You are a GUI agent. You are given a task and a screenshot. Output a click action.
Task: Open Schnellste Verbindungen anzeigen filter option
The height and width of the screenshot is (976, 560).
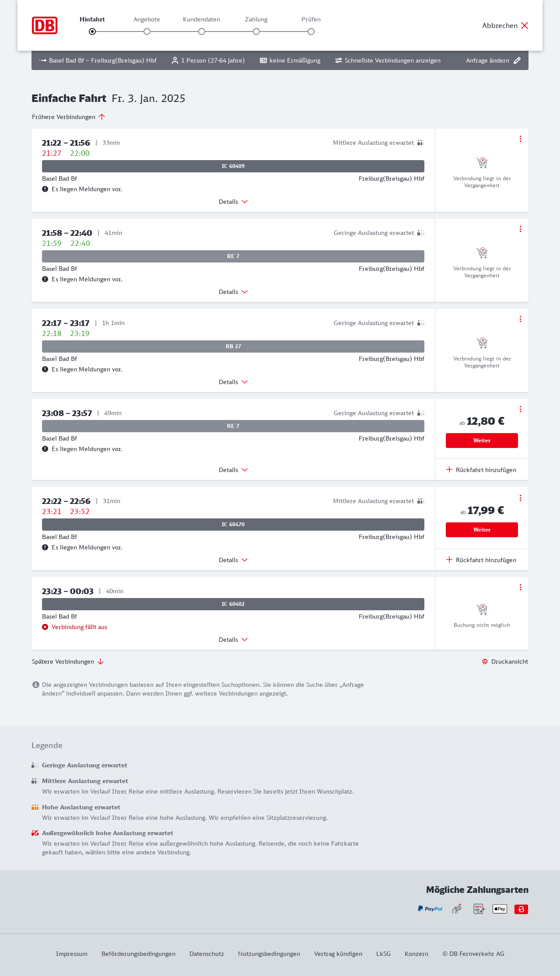[388, 60]
